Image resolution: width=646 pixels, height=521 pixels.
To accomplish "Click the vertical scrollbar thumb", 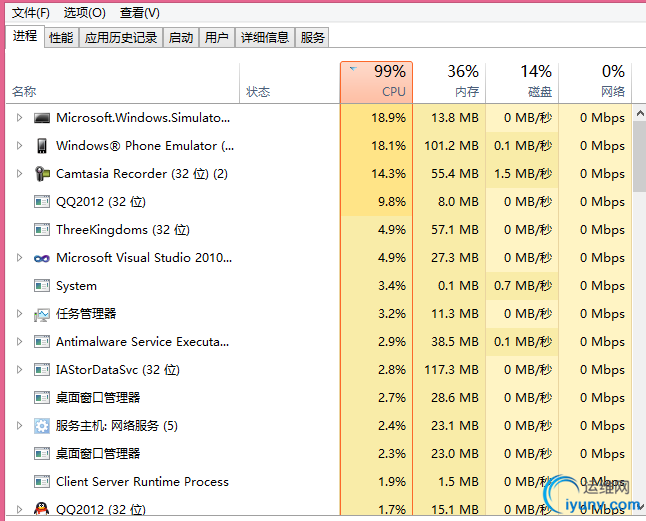I will click(x=639, y=156).
